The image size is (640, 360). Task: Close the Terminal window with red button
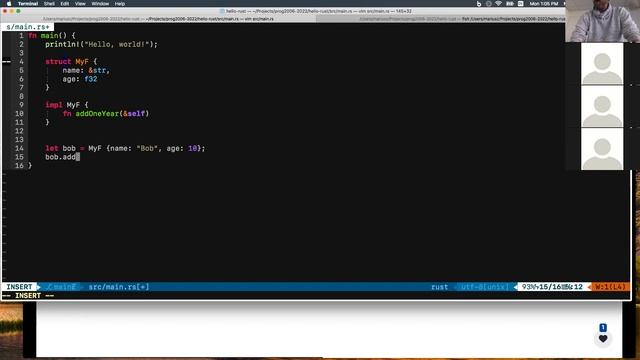5,11
